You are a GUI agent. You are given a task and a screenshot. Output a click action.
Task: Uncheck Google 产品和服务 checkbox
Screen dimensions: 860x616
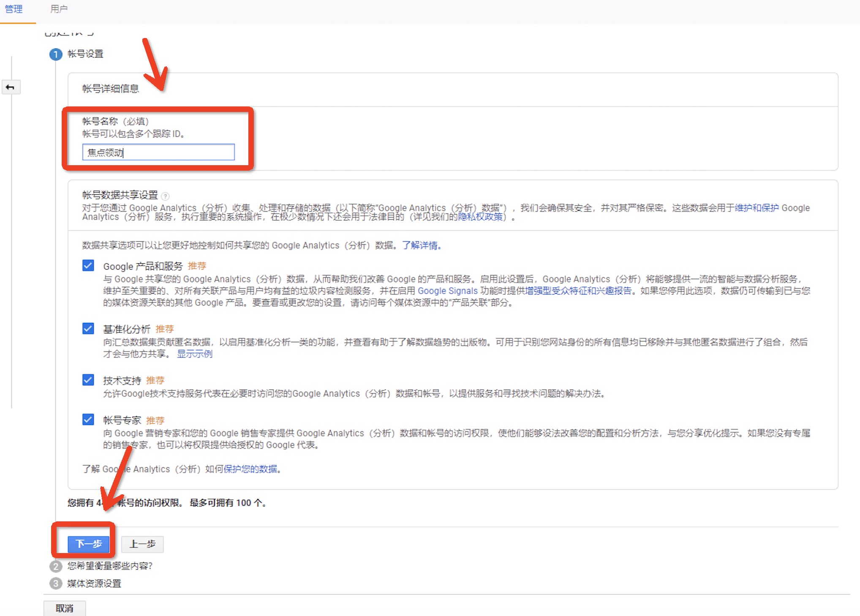point(88,266)
